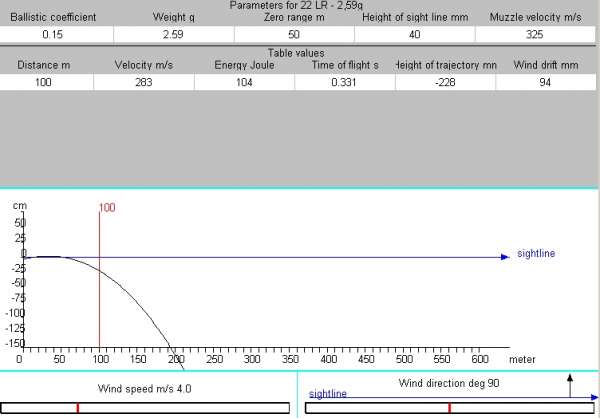Click the blue sightline arrowhead in the chart

503,257
